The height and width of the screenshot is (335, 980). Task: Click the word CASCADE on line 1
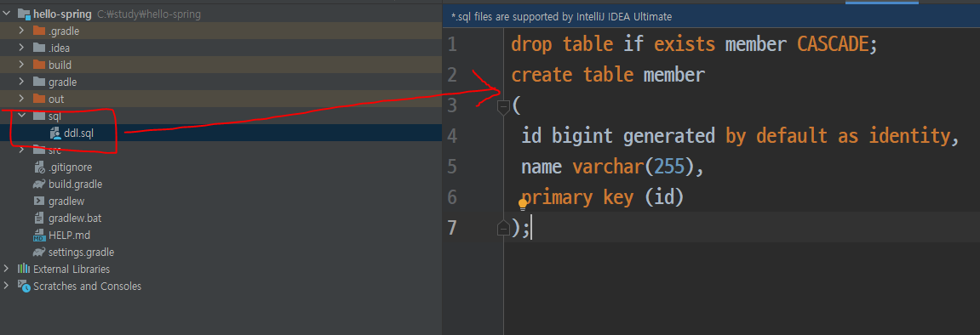click(833, 44)
